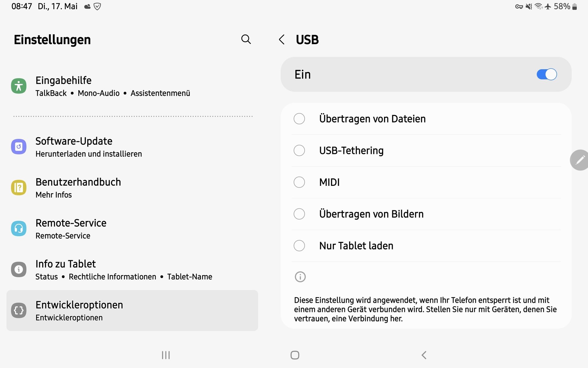Open Entwickleroptionen settings entry
This screenshot has height=368, width=588.
coord(132,310)
